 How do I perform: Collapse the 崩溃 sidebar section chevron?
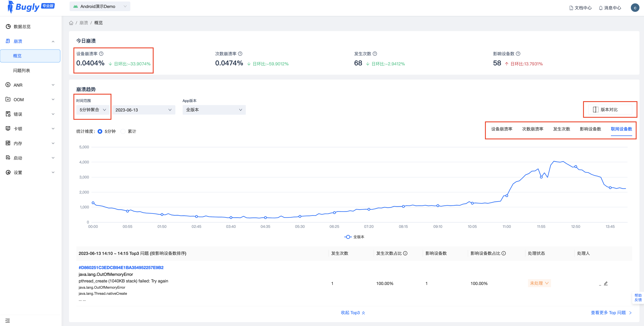point(53,41)
